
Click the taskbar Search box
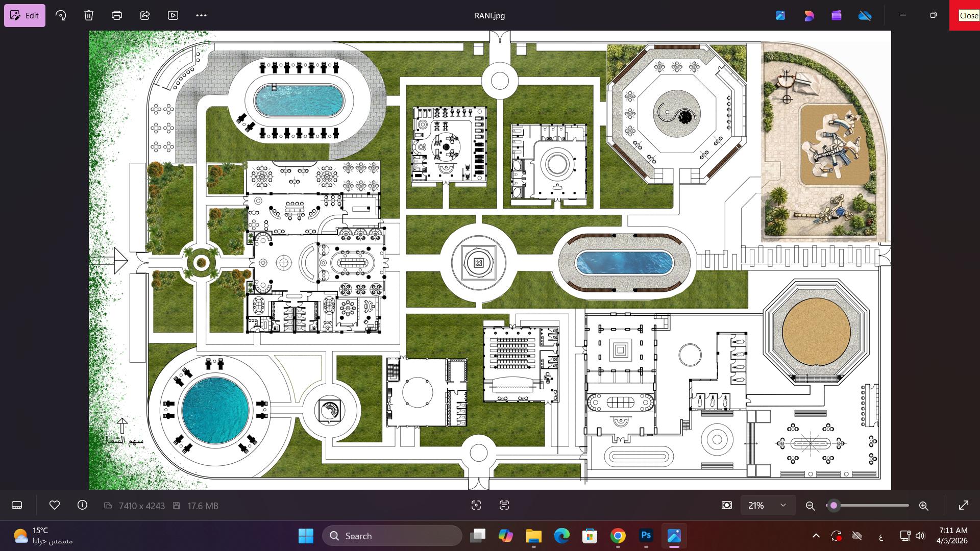tap(392, 536)
